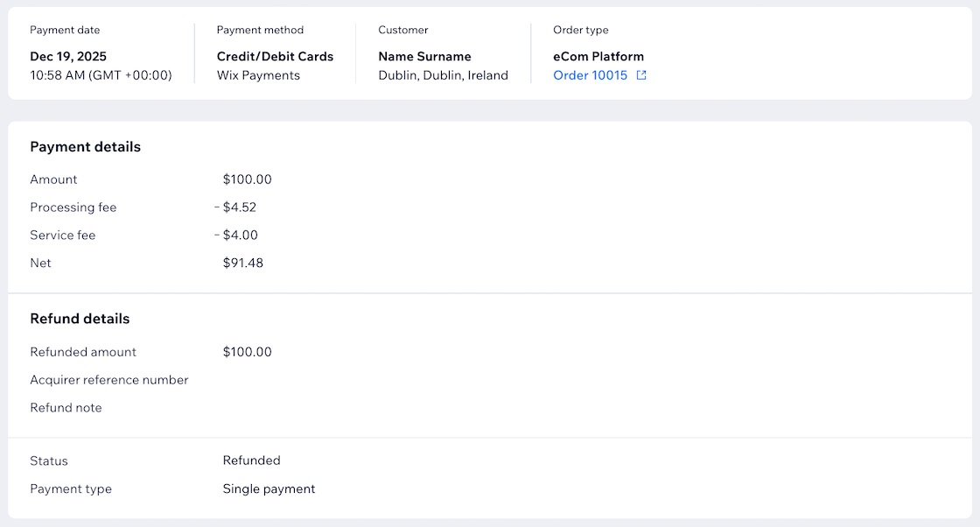The height and width of the screenshot is (527, 980).
Task: Select the Refunded status text
Action: pos(251,460)
